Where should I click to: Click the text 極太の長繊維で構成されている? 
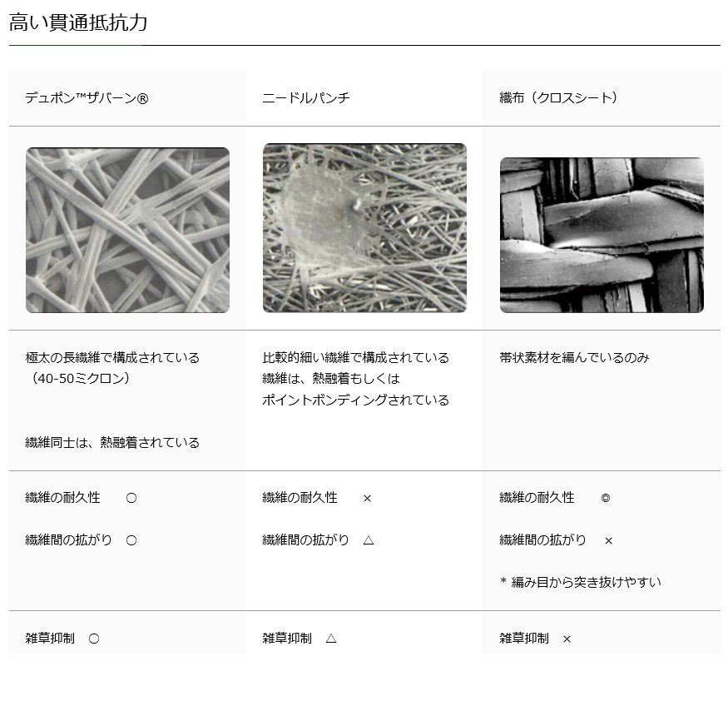(x=112, y=358)
